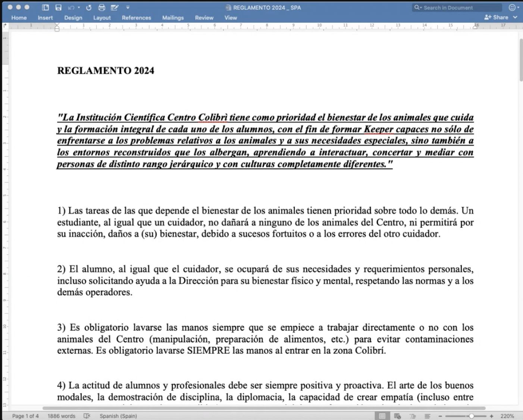Screen dimensions: 523x420
Task: Click the vertical scrollbar thumb
Action: 521,60
